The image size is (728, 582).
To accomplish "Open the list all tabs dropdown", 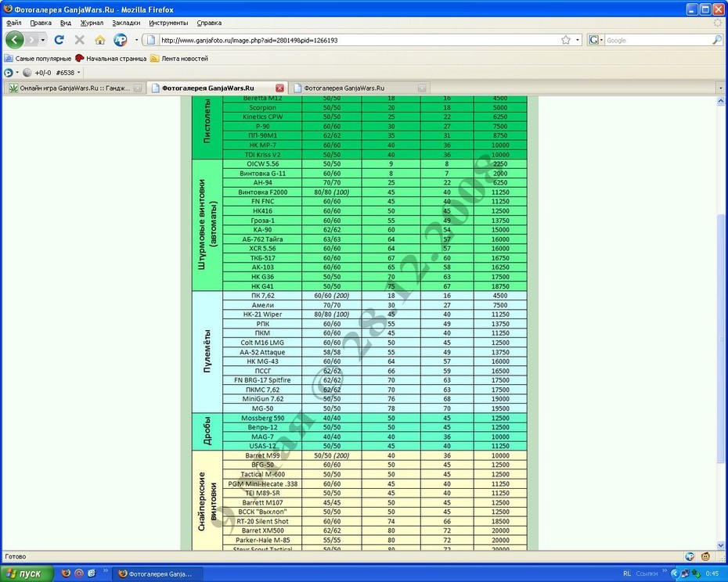I will click(x=721, y=88).
